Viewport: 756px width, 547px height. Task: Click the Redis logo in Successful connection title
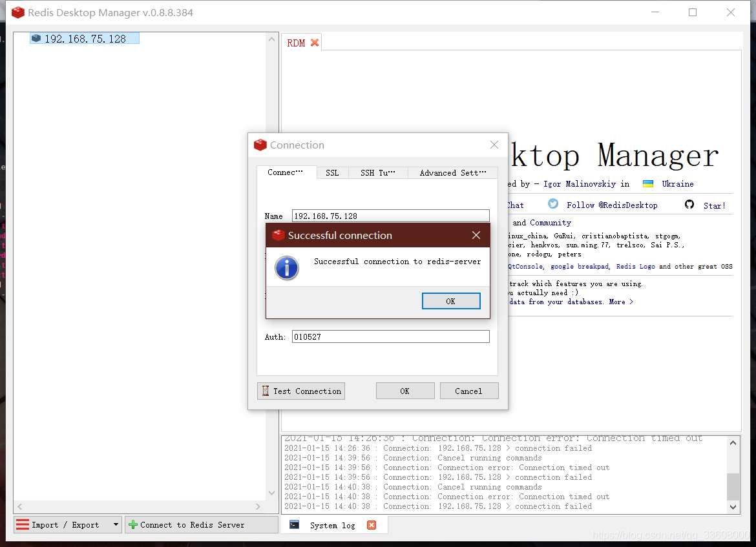coord(278,235)
